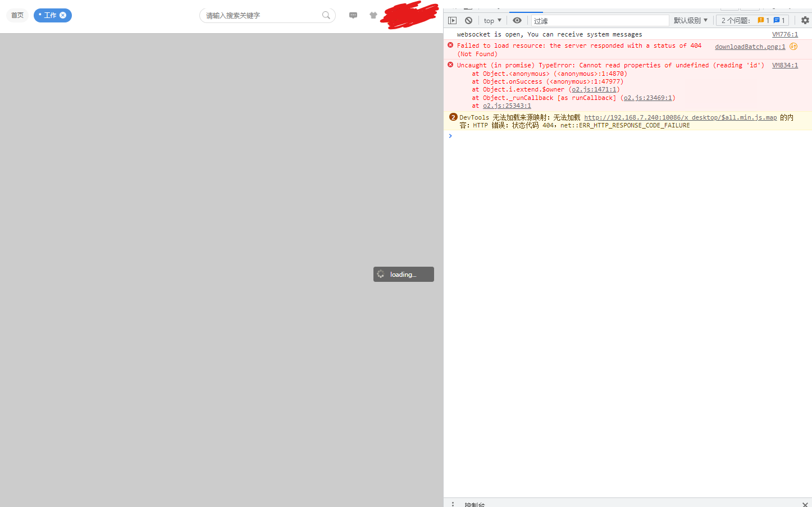Switch to the 工作 tab
812x507 pixels.
pyautogui.click(x=50, y=15)
